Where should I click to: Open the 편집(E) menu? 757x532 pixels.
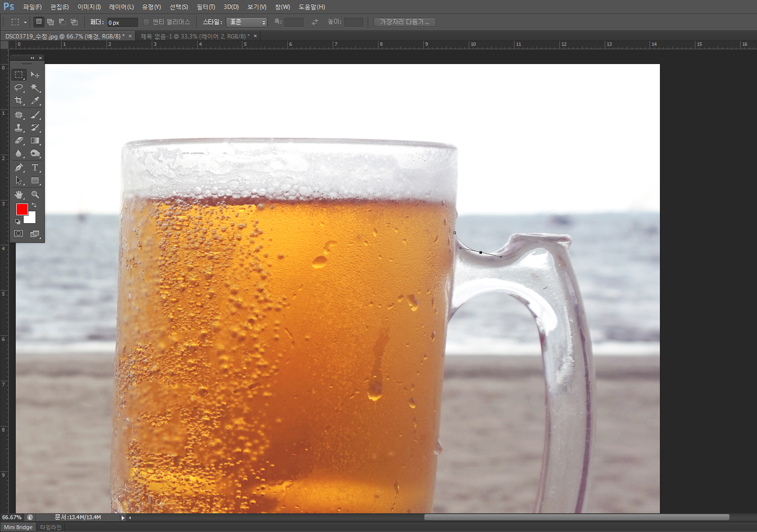coord(60,7)
